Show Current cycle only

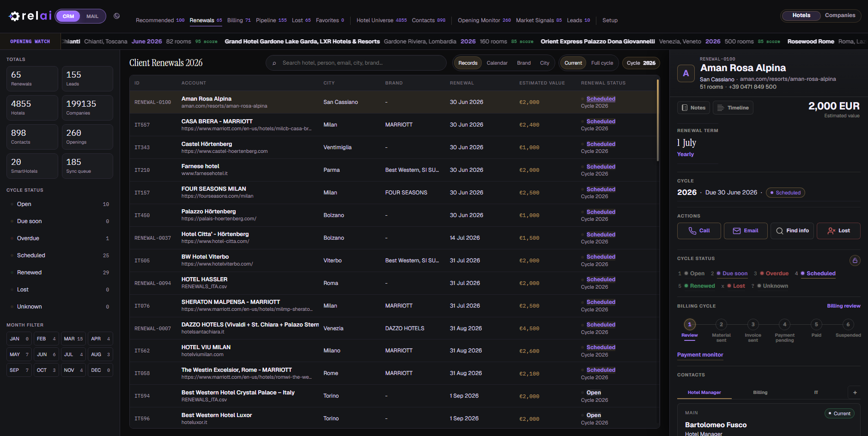pyautogui.click(x=573, y=63)
